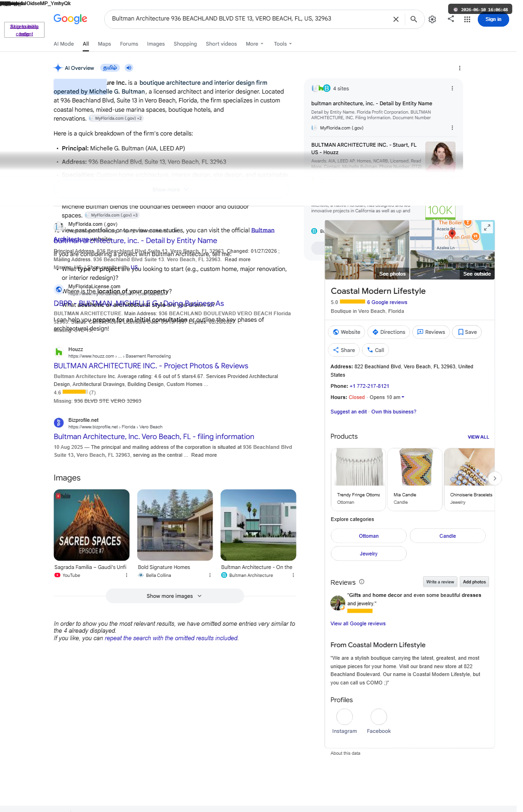Screen dimensions: 523x812
Task: Click the Houzz favicon result
Action: coord(59,352)
